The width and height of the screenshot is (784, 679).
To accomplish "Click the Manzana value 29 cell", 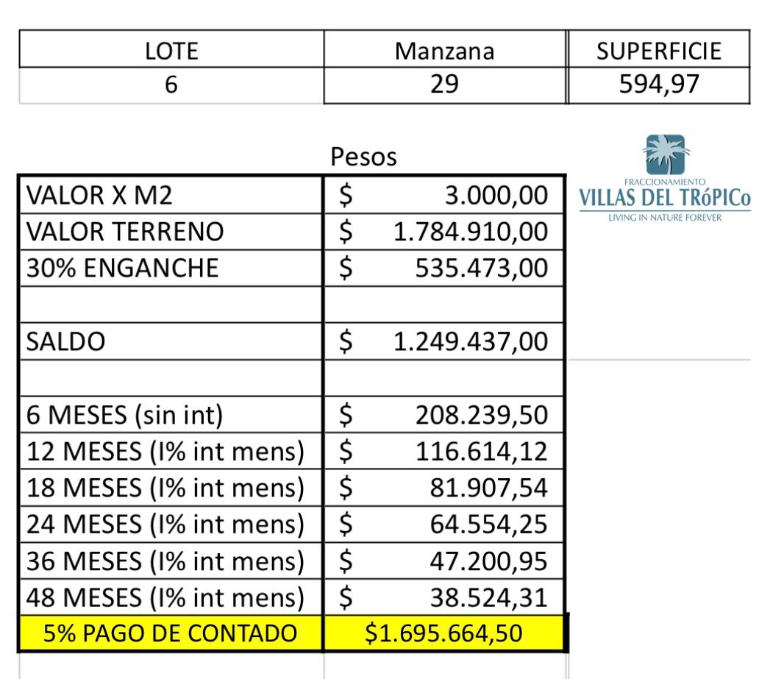I will [x=444, y=85].
